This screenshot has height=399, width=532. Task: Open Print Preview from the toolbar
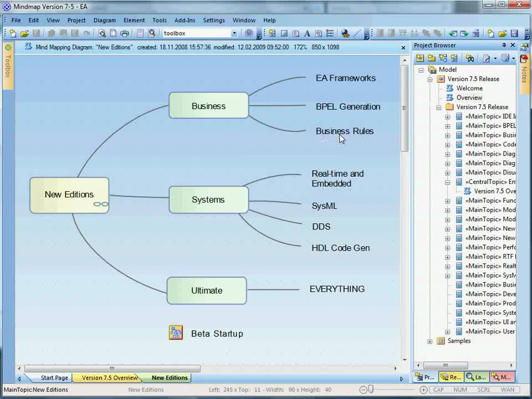102,33
